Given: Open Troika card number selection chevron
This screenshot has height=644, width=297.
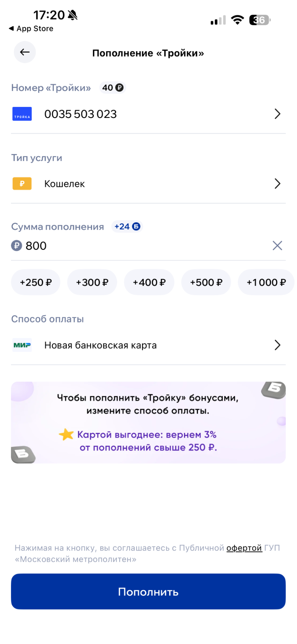Looking at the screenshot, I should [x=277, y=114].
